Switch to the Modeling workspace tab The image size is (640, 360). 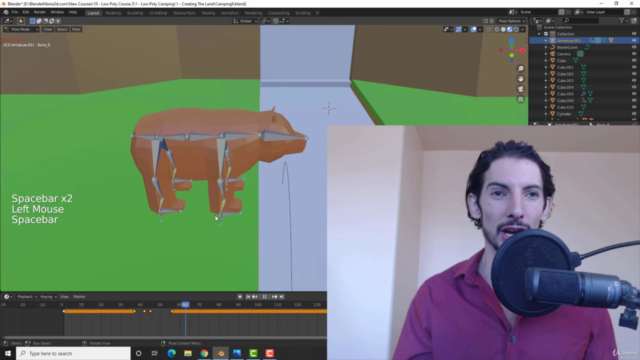[x=113, y=13]
